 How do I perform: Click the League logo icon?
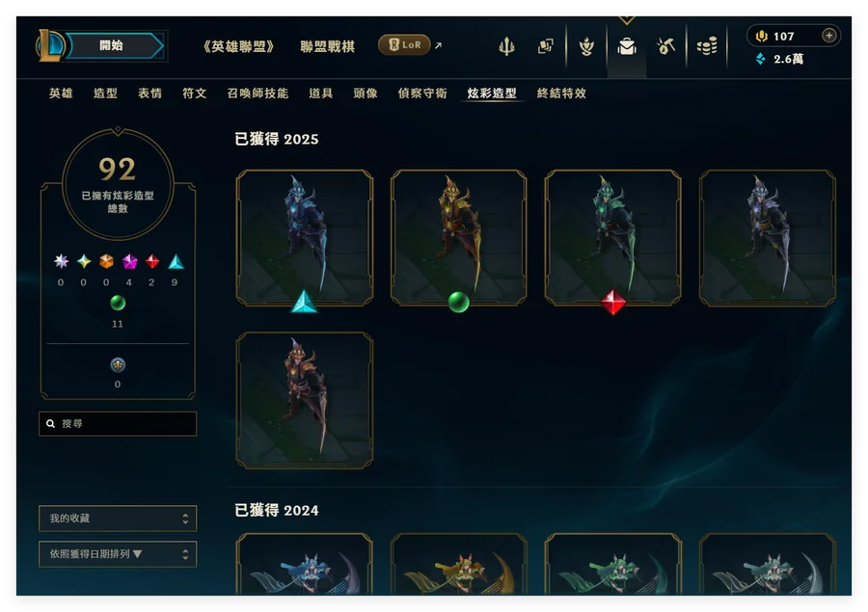pos(50,45)
